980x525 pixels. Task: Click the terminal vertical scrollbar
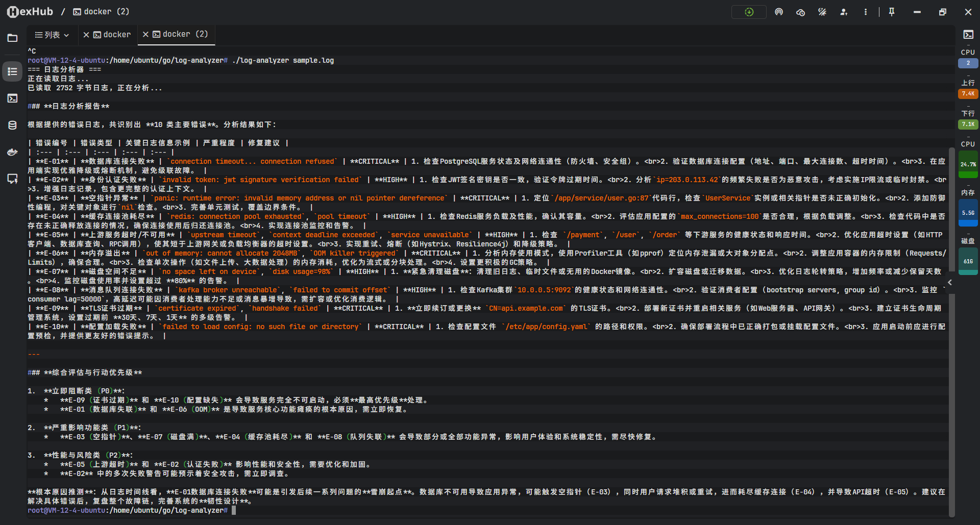point(951,332)
